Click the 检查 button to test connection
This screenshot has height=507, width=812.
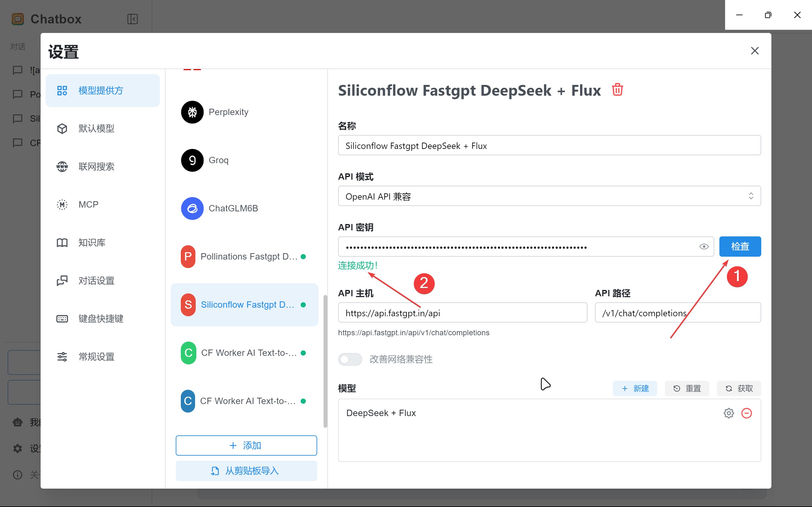740,247
